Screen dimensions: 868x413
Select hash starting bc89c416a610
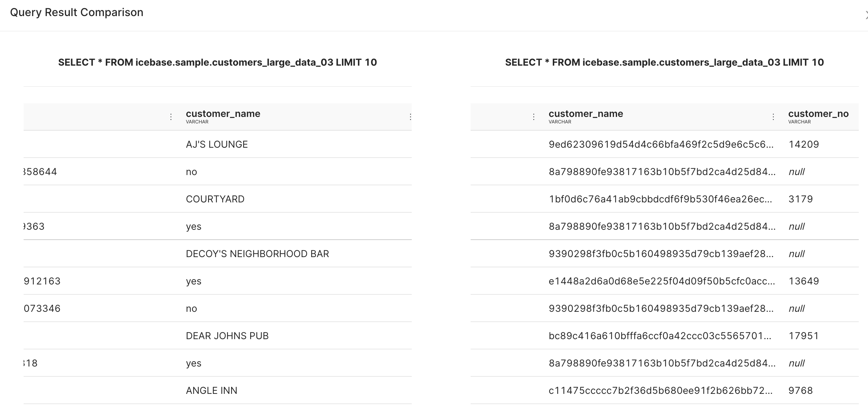[x=660, y=336]
